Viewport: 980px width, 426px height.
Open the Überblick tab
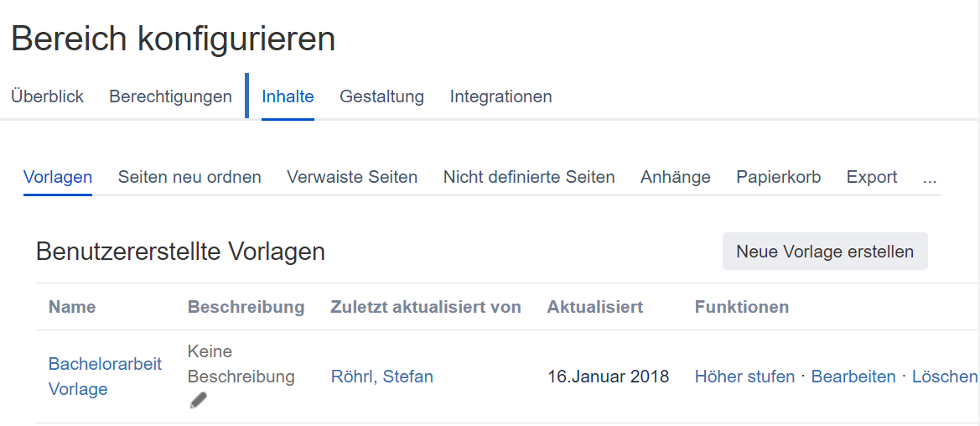tap(47, 96)
